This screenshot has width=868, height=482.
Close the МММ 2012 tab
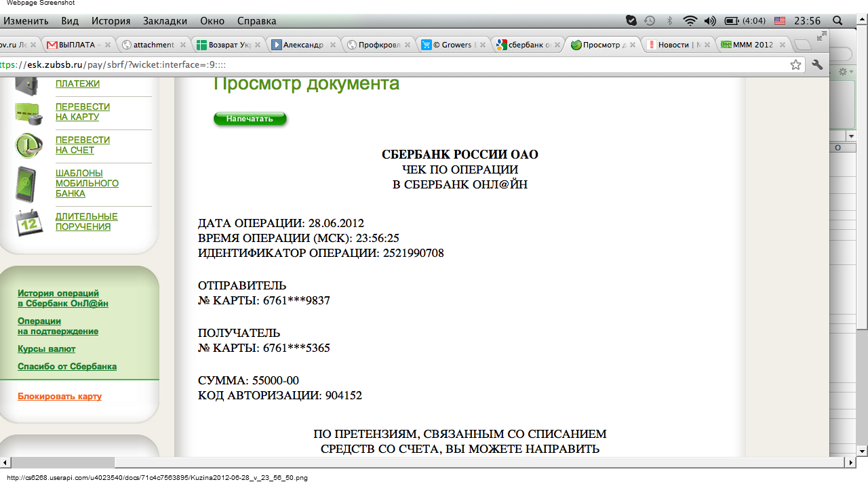click(783, 45)
